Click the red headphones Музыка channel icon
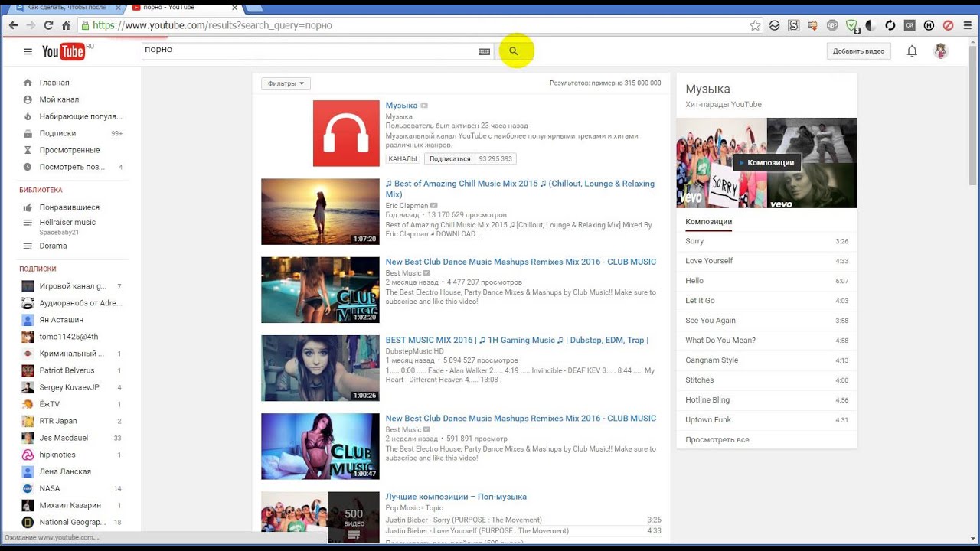The height and width of the screenshot is (551, 980). click(346, 133)
